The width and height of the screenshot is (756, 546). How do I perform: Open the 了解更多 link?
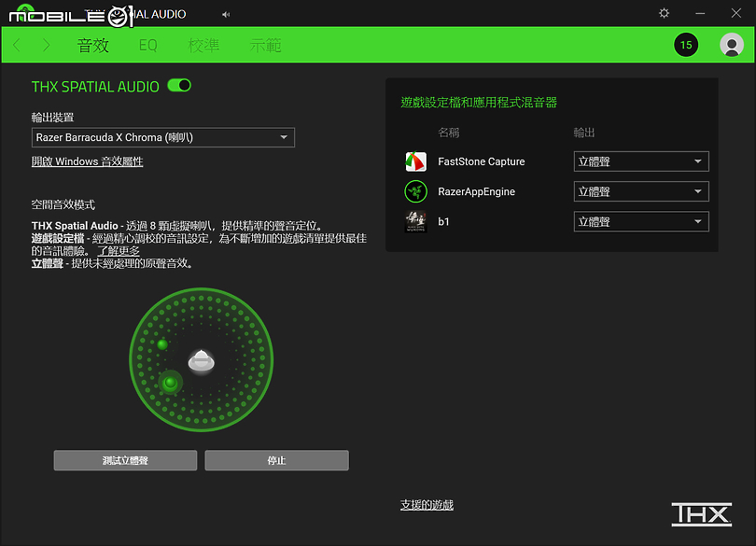119,251
